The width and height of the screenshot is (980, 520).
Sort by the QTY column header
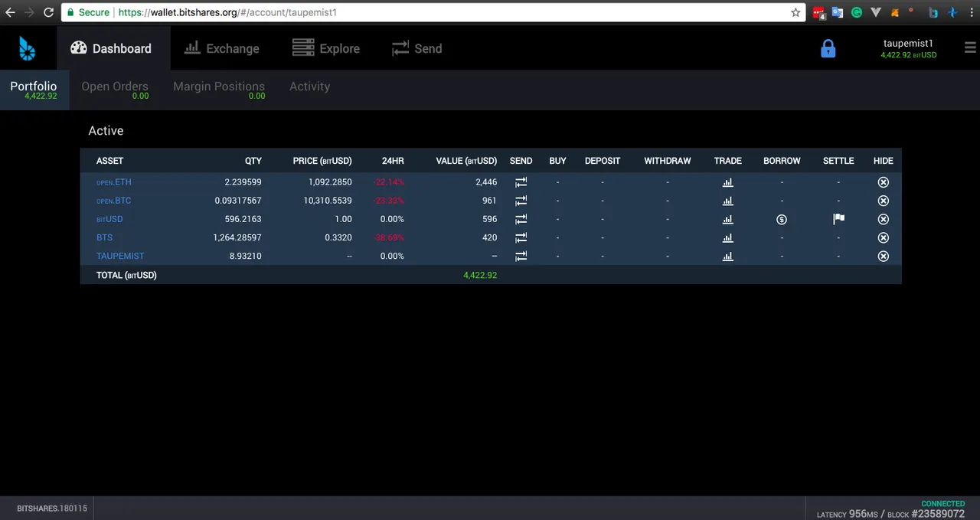(x=253, y=161)
